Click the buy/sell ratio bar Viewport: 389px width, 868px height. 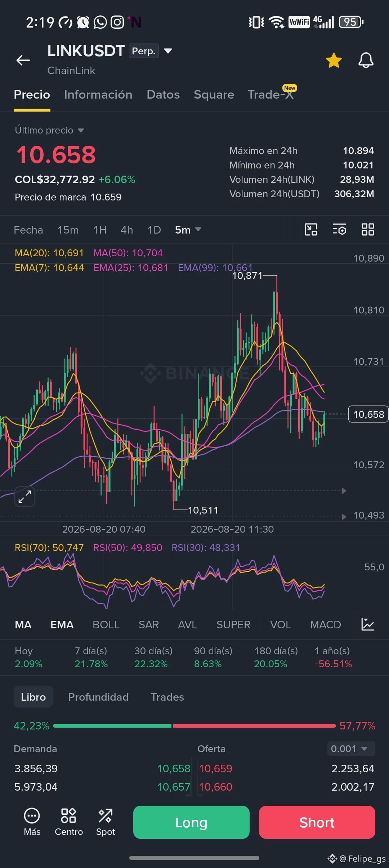(194, 726)
